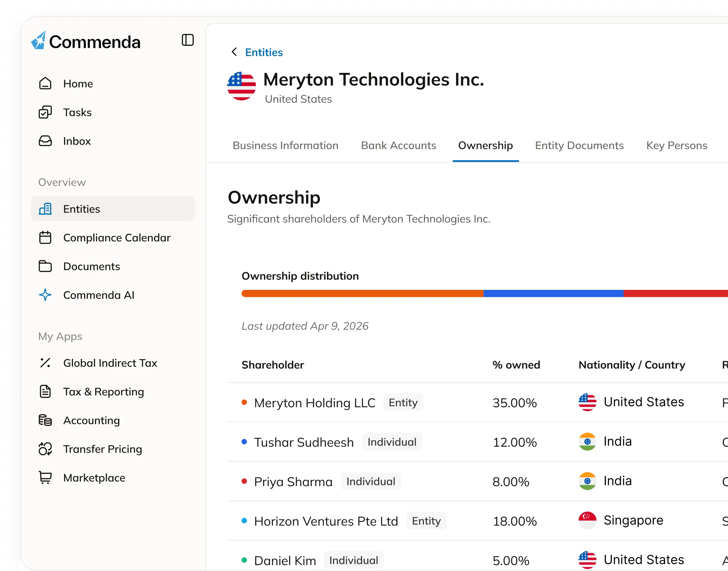
Task: Click the Compliance Calendar icon
Action: pos(45,237)
